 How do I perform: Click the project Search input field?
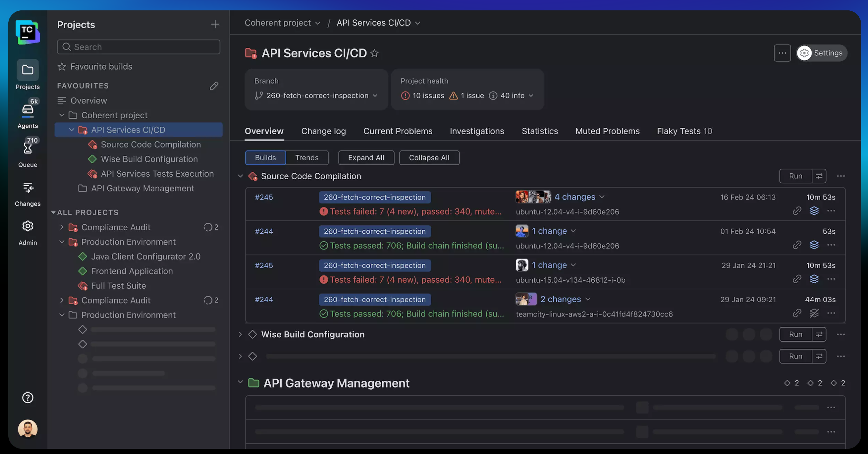point(138,47)
